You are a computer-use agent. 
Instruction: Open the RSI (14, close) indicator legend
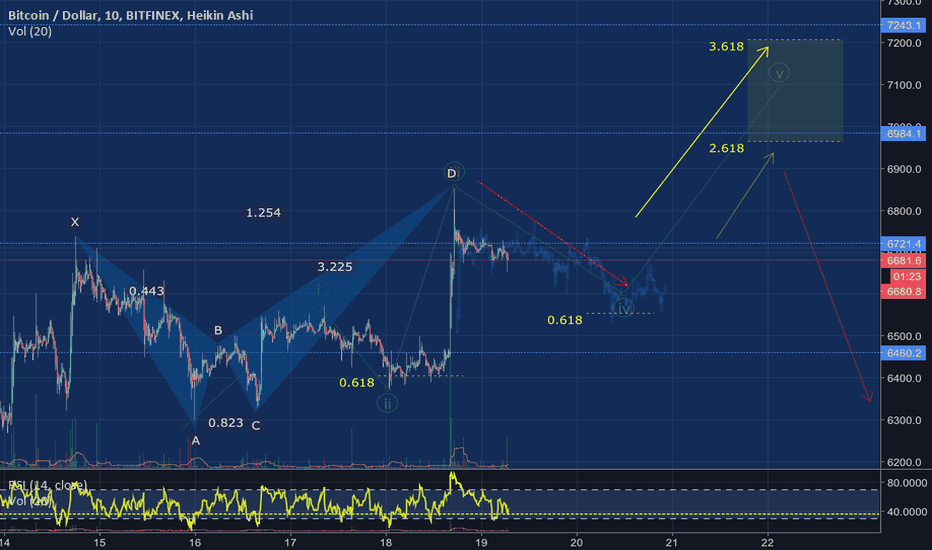(48, 485)
